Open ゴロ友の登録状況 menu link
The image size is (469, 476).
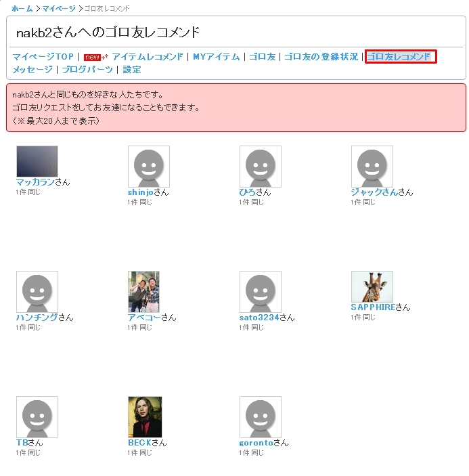point(321,57)
